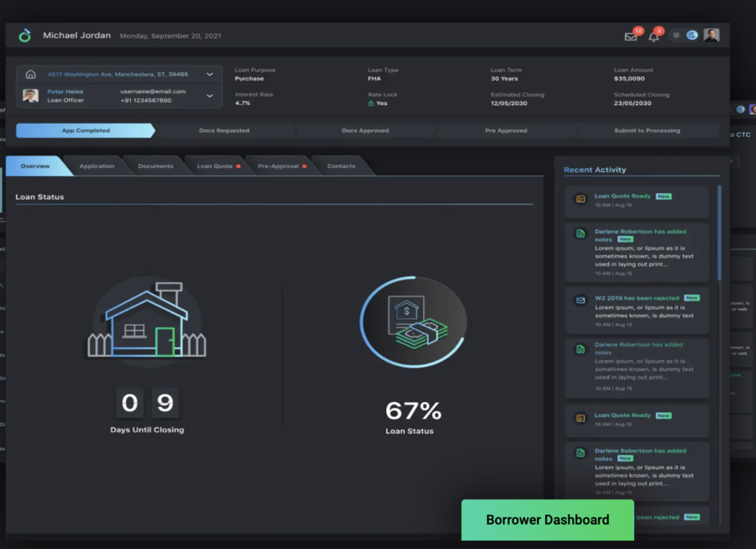Click the Borrower Dashboard button
Screen dimensions: 756x549
tap(548, 520)
